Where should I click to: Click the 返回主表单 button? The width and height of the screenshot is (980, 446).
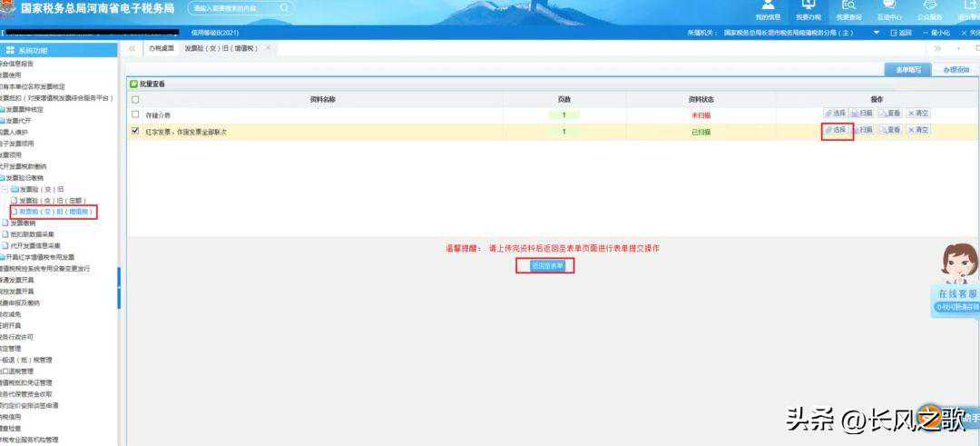tap(547, 266)
